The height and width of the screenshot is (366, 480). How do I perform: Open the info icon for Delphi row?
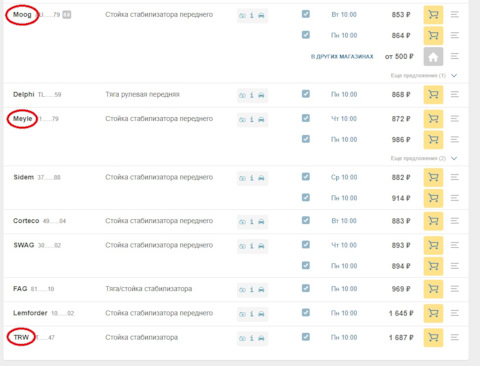tap(252, 95)
